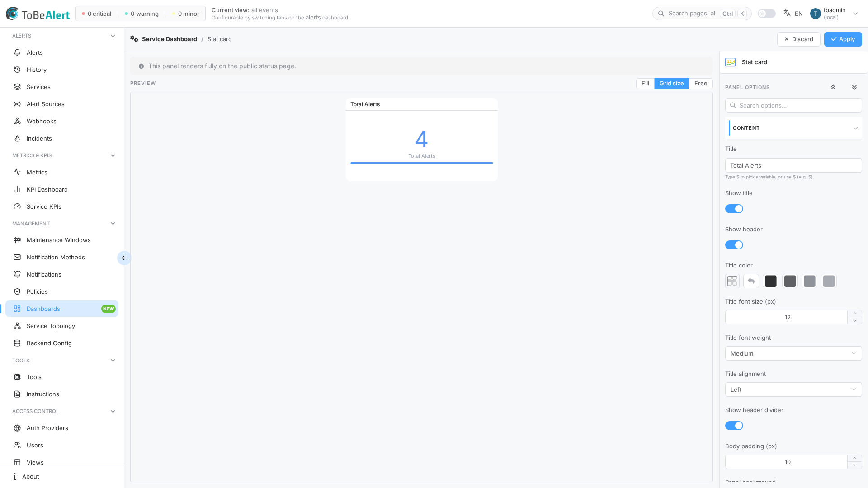Image resolution: width=868 pixels, height=488 pixels.
Task: Pick the darkest black title color
Action: pyautogui.click(x=770, y=281)
